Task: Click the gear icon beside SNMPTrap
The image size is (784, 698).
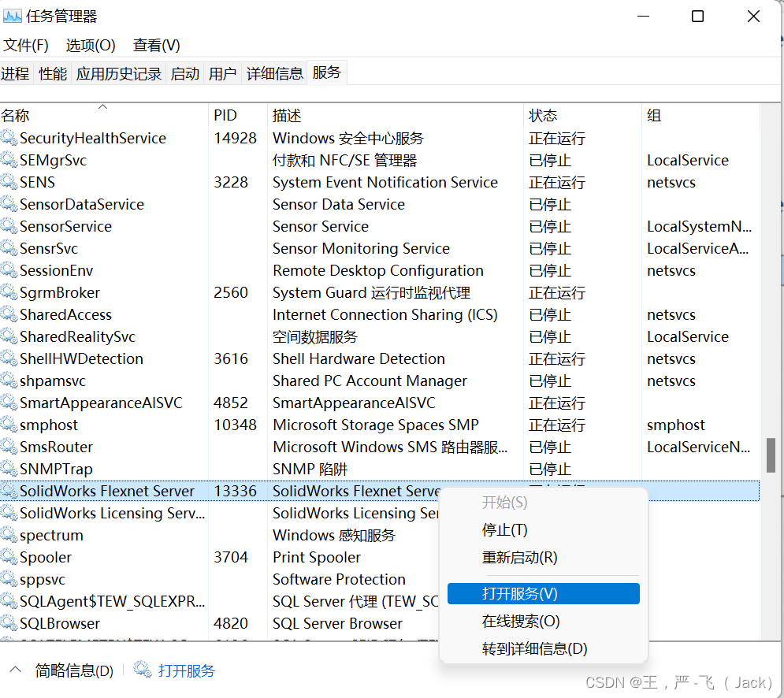Action: (x=9, y=469)
